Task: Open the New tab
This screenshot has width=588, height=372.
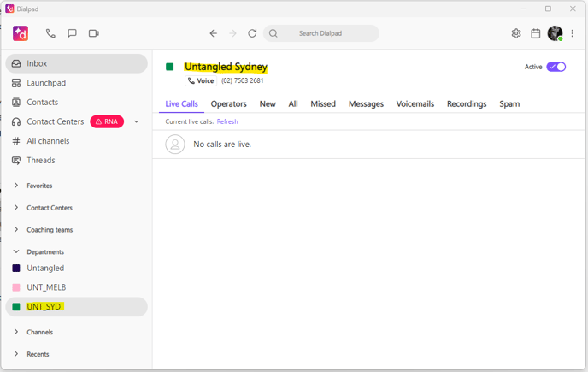Action: click(x=268, y=104)
